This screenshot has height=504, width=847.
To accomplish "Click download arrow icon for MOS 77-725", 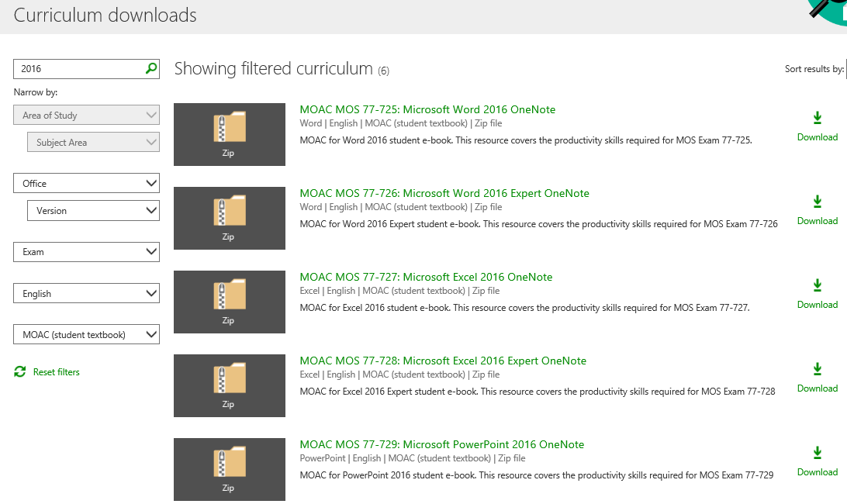I will (x=818, y=118).
